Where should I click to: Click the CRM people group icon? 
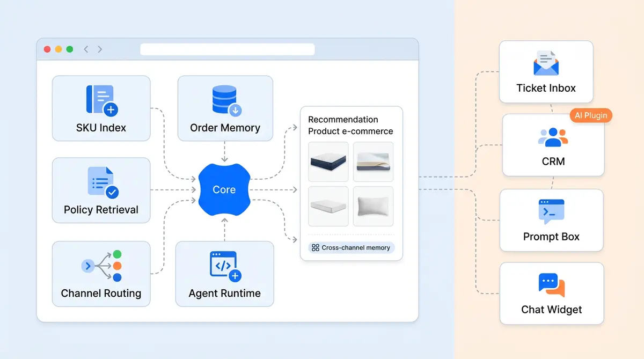coord(553,137)
